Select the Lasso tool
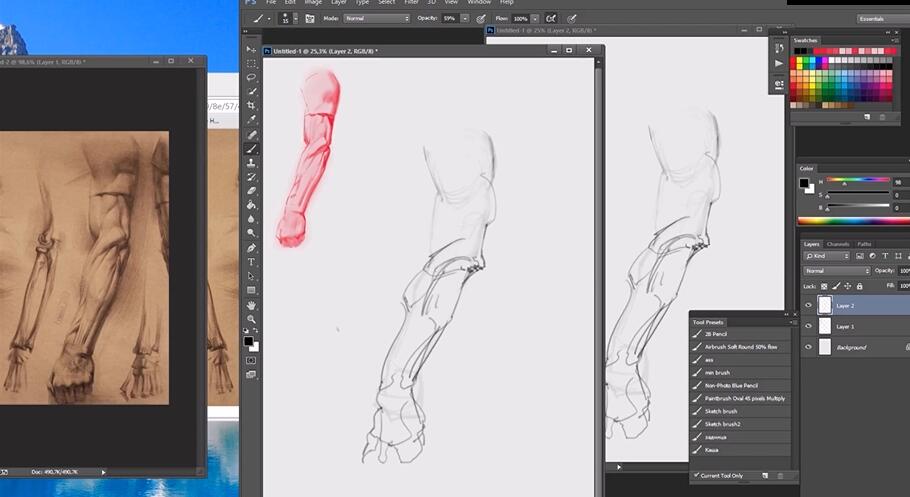This screenshot has width=910, height=497. click(x=251, y=77)
